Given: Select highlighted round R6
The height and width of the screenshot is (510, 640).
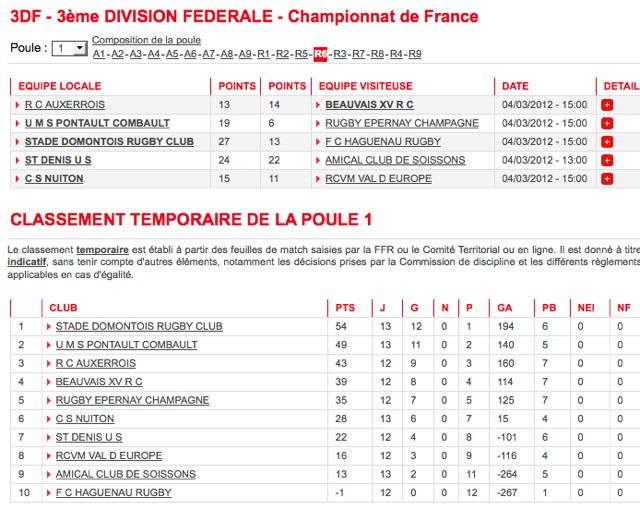Looking at the screenshot, I should click(320, 54).
